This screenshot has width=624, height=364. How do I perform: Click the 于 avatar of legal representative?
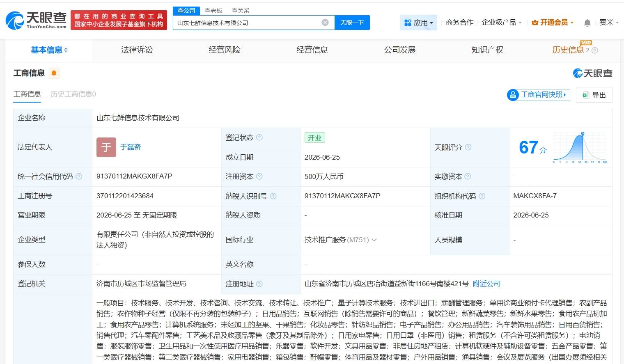(x=106, y=147)
